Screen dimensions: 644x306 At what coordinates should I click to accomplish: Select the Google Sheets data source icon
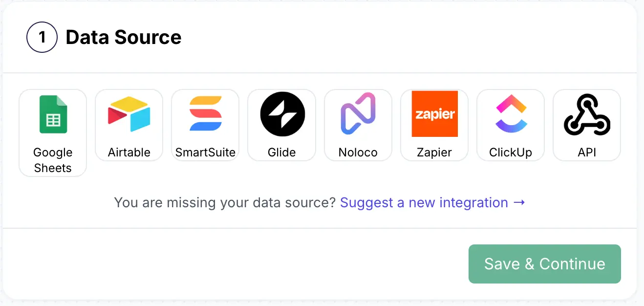[52, 114]
